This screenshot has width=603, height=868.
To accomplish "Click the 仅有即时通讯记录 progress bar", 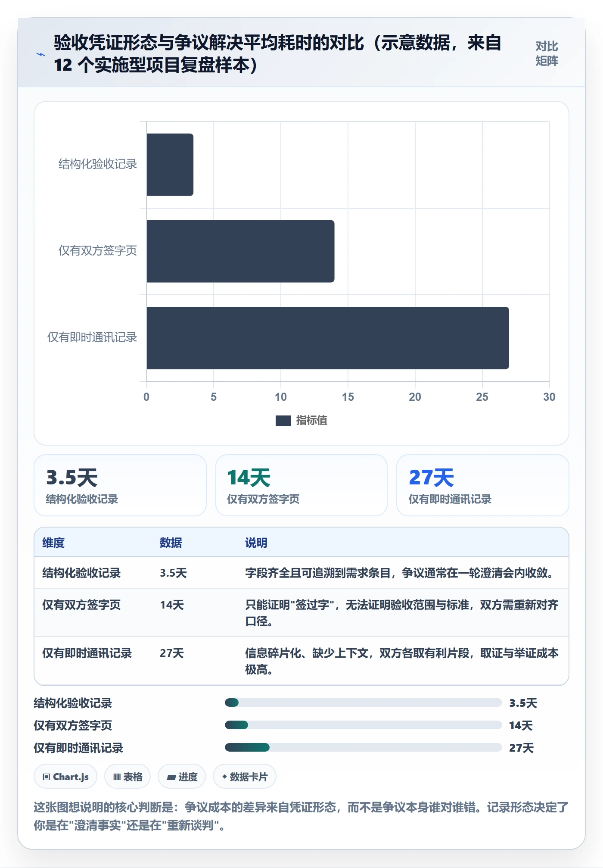I will [363, 748].
